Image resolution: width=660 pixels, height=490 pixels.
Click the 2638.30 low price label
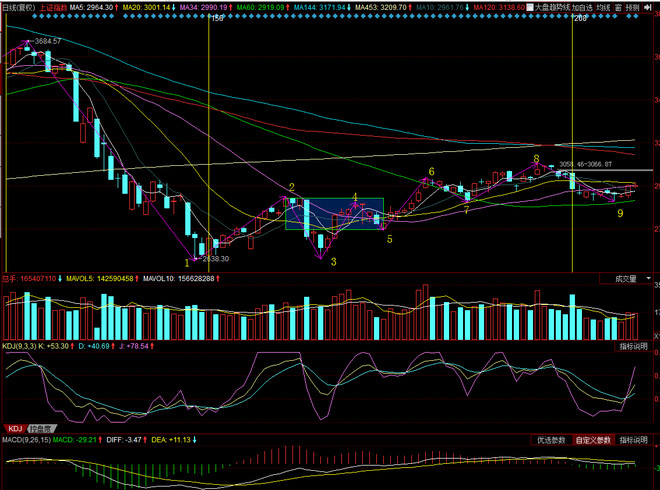216,258
